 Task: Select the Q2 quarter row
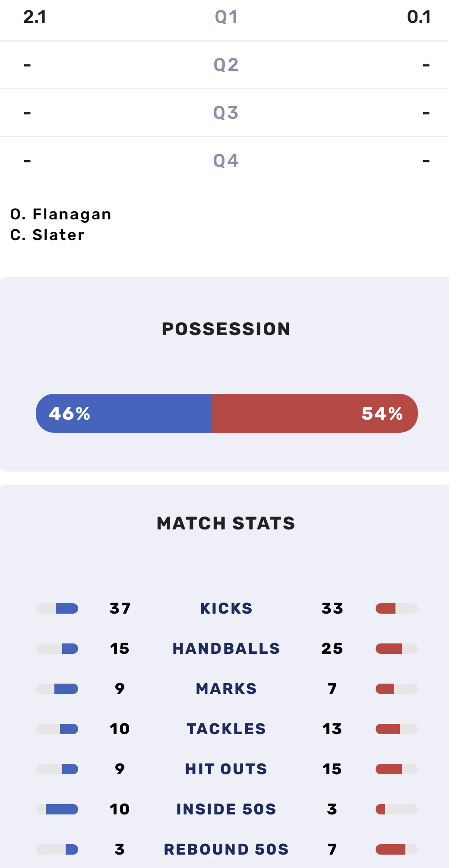pyautogui.click(x=224, y=65)
